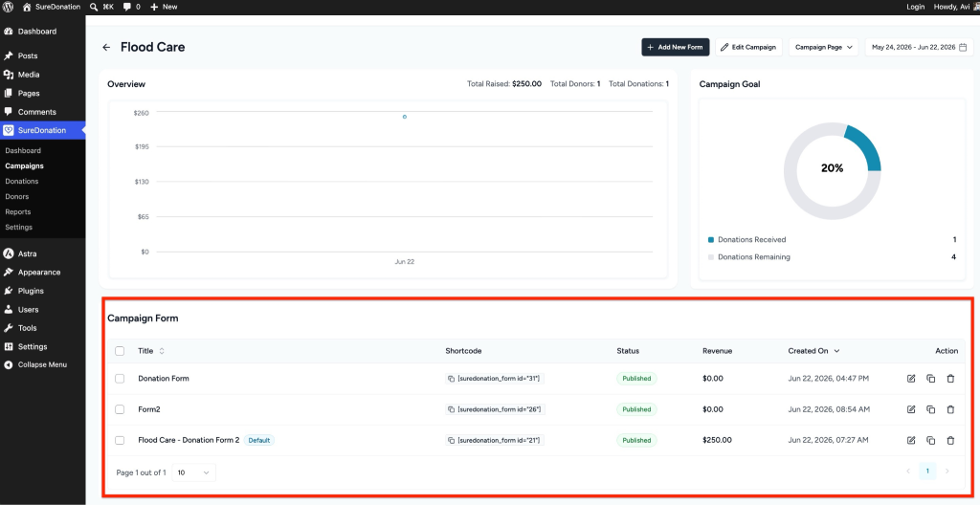The image size is (980, 505).
Task: Select SureDonation menu in sidebar
Action: (42, 130)
